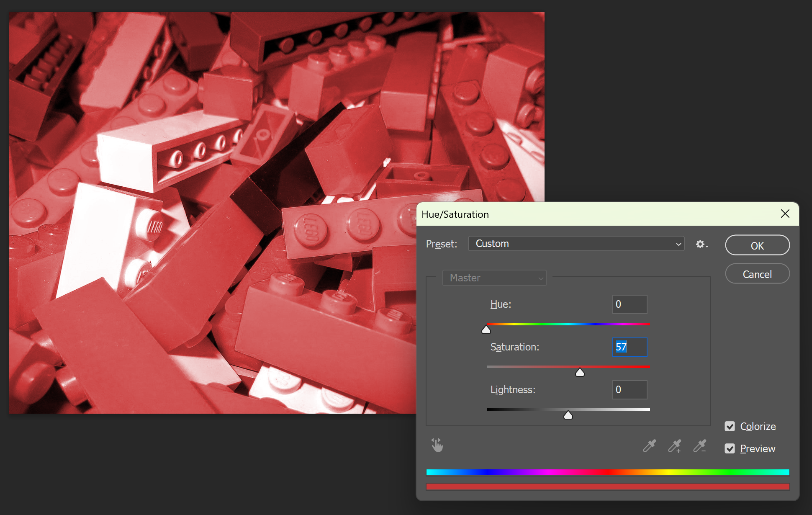Click the on-image adjustment hand tool
The height and width of the screenshot is (515, 812).
(437, 445)
